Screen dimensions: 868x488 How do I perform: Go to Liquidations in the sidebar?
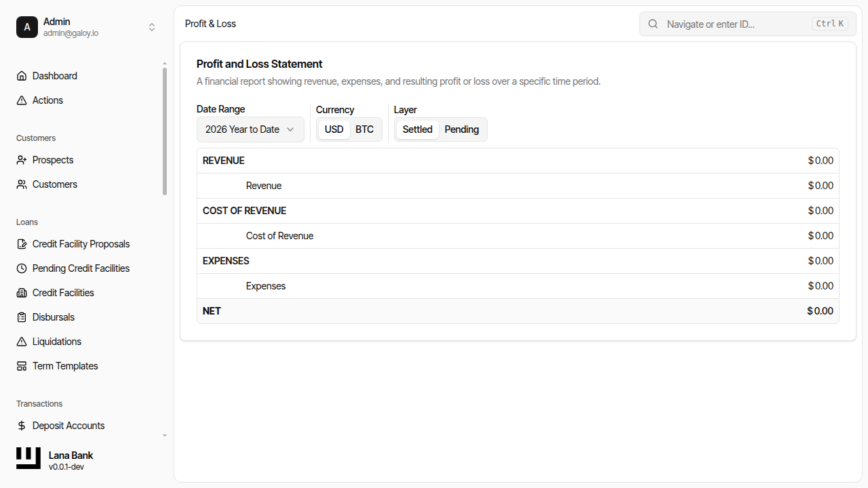point(56,342)
